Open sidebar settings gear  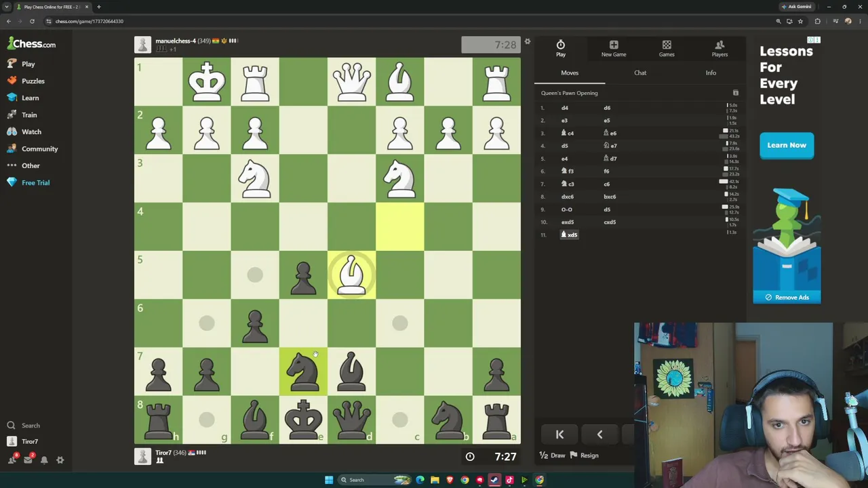tap(60, 460)
